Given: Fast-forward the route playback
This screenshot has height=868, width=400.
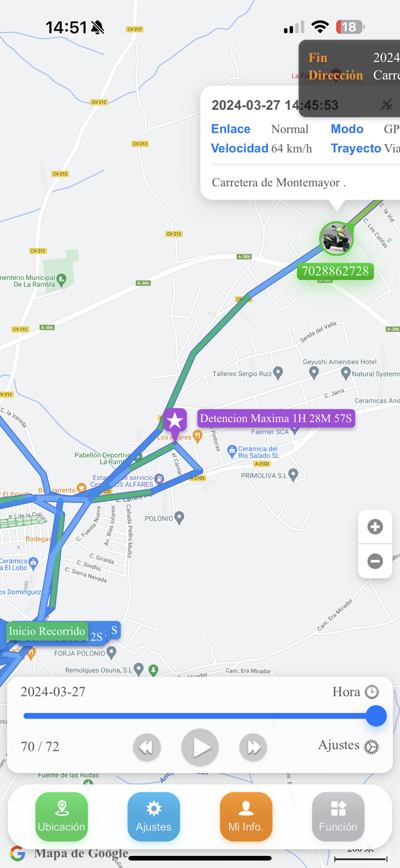Looking at the screenshot, I should tap(253, 747).
